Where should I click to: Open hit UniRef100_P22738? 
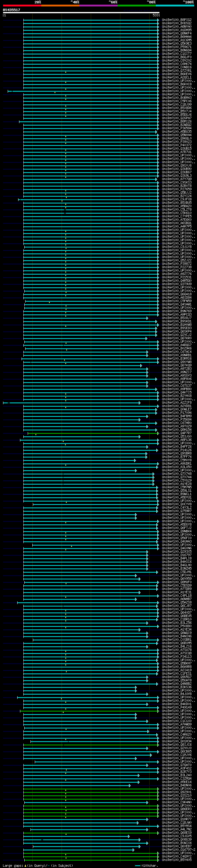pos(176,267)
